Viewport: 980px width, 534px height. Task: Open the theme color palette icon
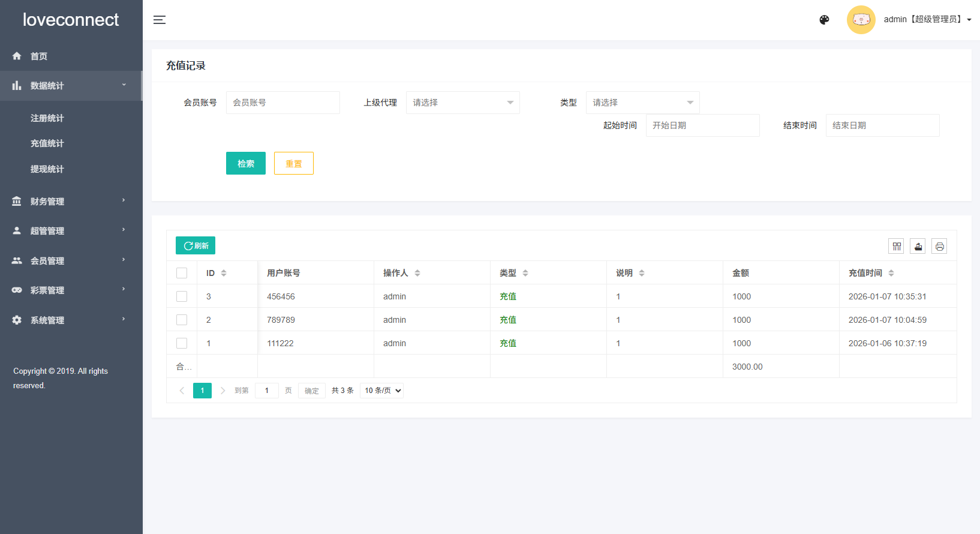[x=824, y=20]
